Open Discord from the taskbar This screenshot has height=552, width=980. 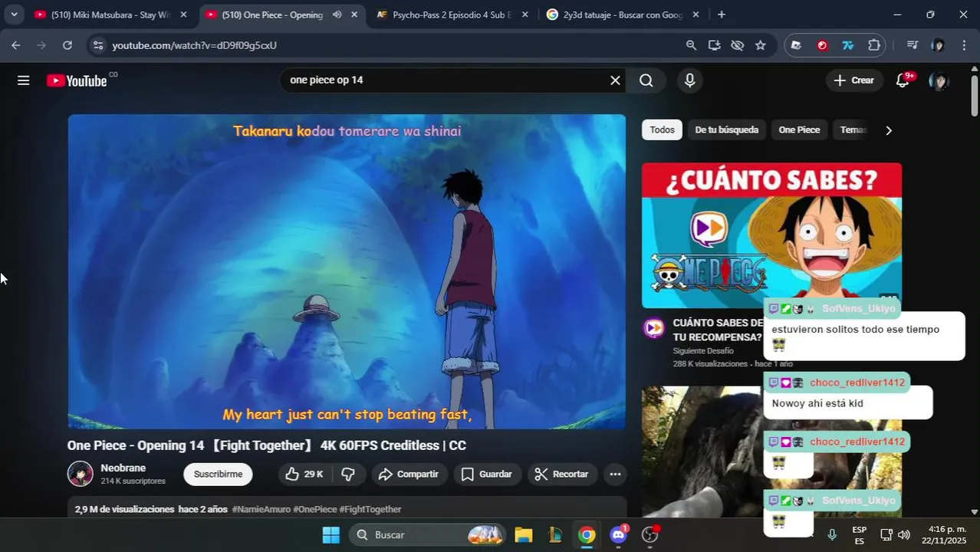coord(618,535)
